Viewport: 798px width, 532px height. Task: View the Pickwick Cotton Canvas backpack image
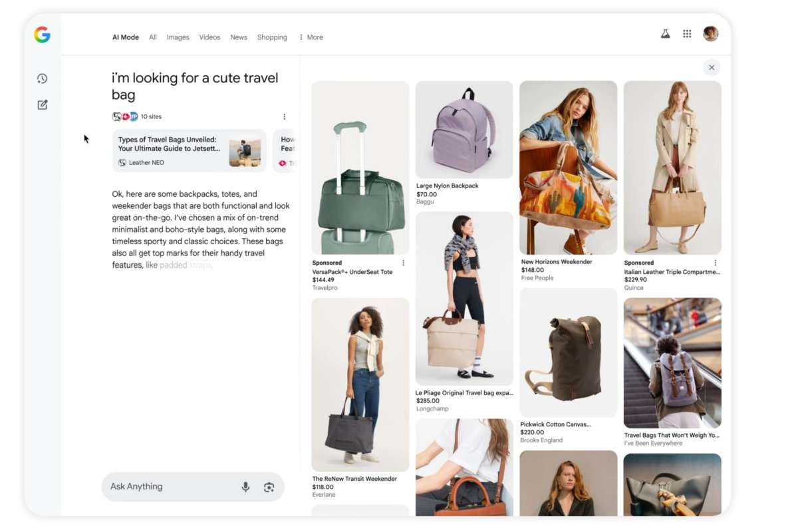point(568,352)
